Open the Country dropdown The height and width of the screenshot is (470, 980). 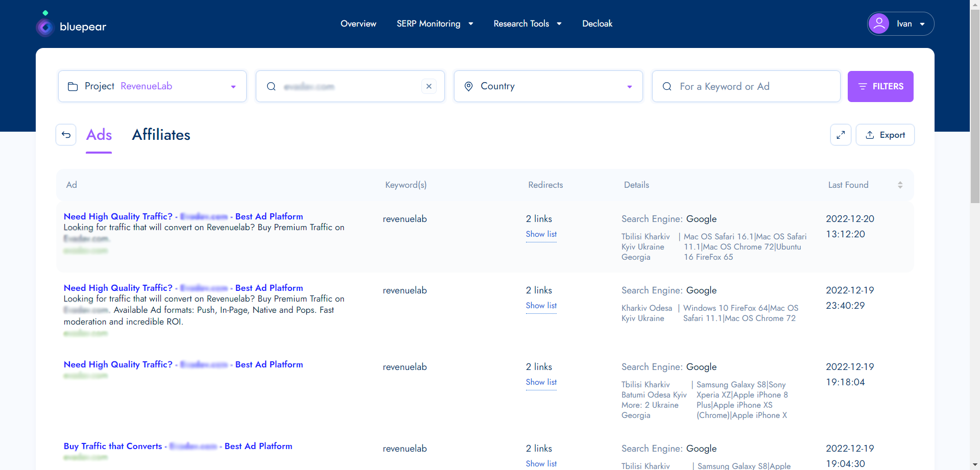click(629, 86)
